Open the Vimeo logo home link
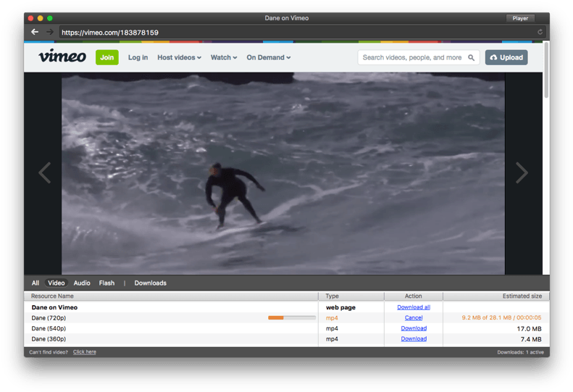 (x=62, y=57)
